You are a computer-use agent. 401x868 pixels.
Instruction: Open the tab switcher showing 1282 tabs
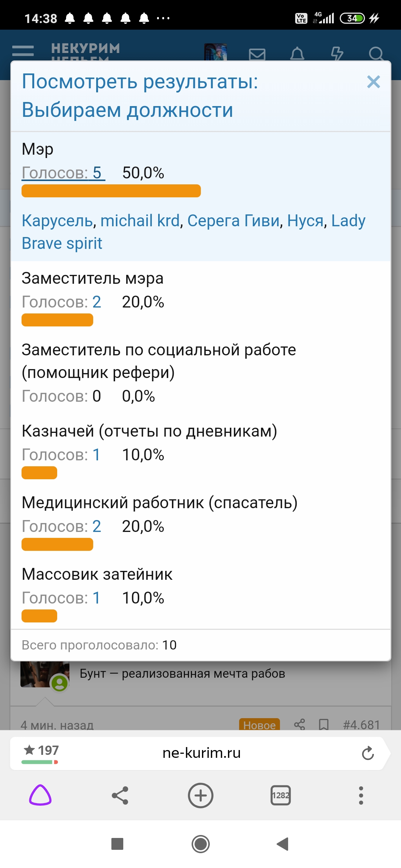pos(281,795)
